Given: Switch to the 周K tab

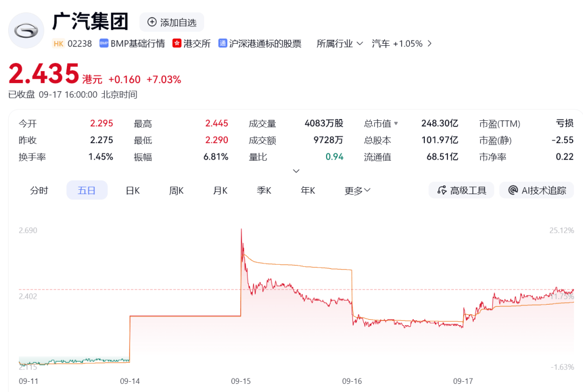Looking at the screenshot, I should [x=176, y=190].
